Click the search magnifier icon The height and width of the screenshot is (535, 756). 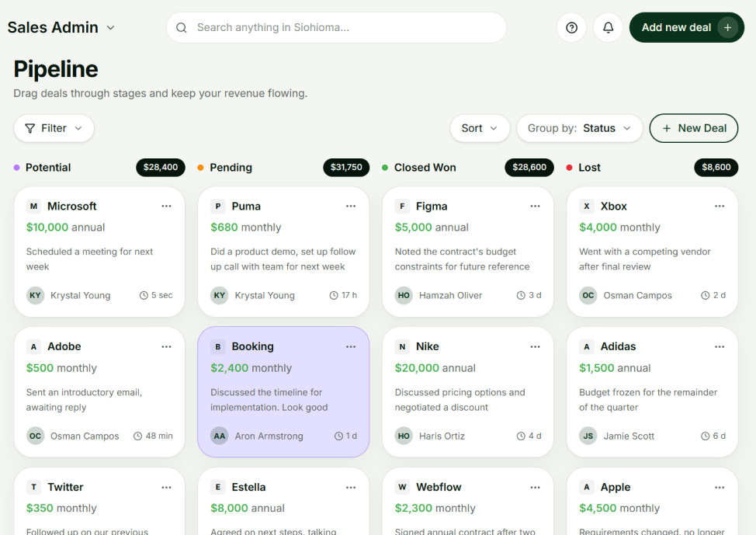(182, 27)
